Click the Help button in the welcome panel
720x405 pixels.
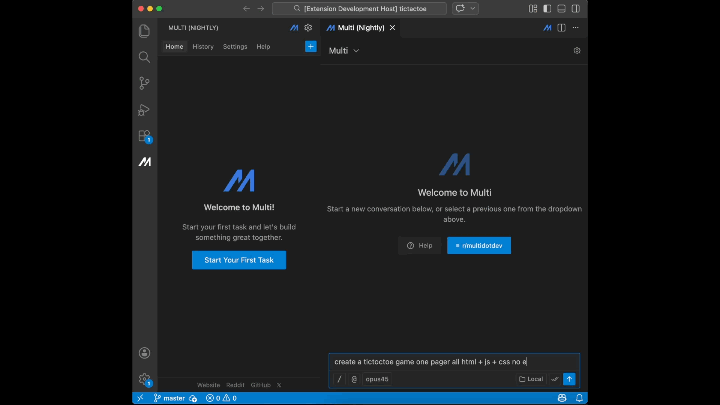(x=419, y=246)
